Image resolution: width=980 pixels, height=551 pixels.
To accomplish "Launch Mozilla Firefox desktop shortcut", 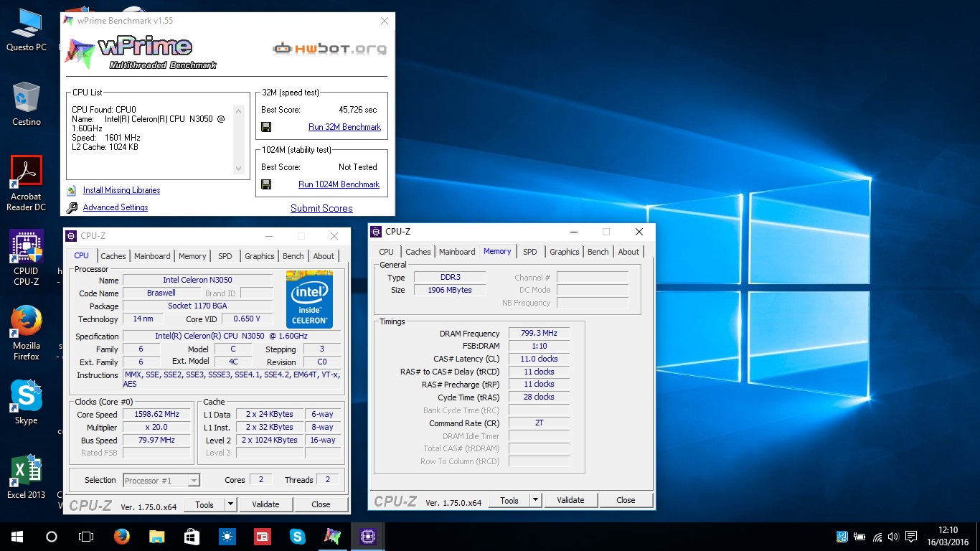I will (x=27, y=333).
